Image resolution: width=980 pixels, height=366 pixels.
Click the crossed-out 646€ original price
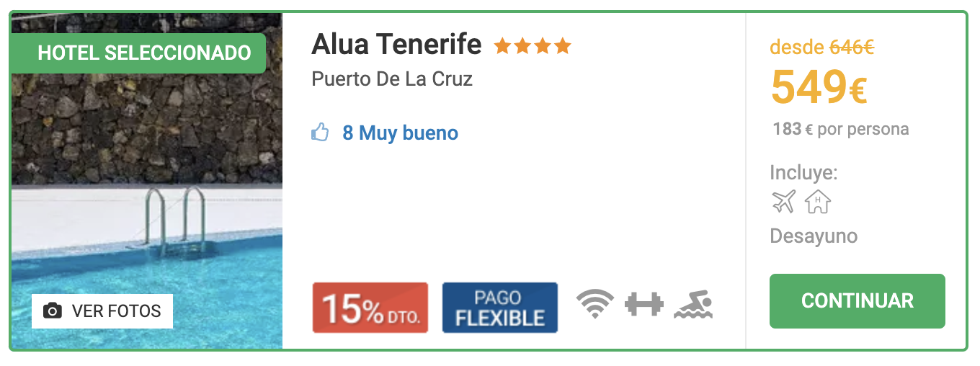point(852,48)
